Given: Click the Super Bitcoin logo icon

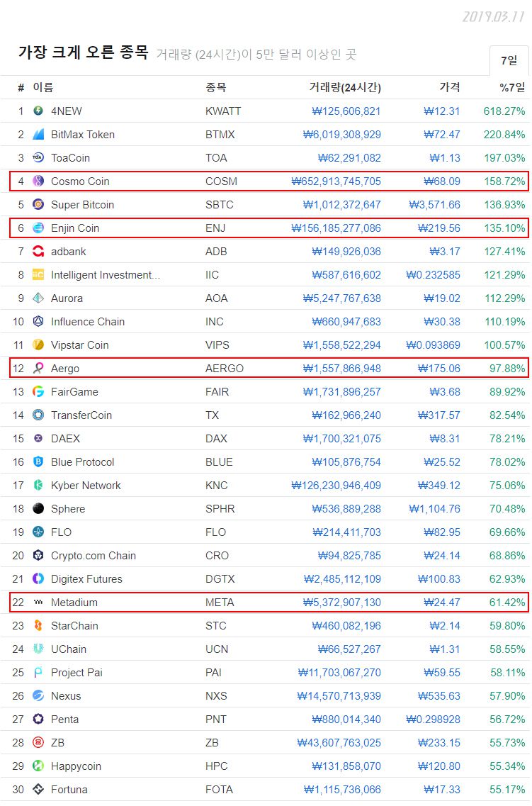Looking at the screenshot, I should [38, 205].
